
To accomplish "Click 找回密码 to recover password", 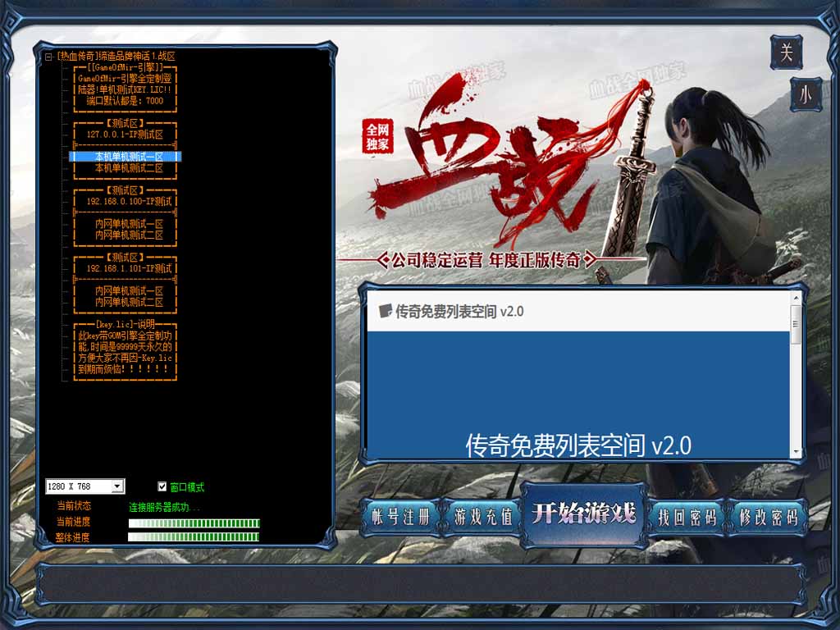I will [687, 518].
